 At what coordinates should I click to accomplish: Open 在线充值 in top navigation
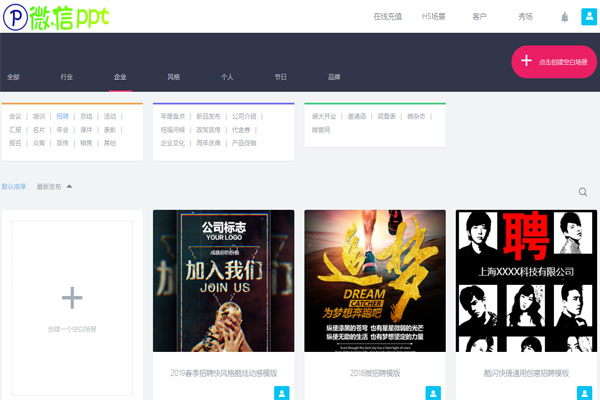[x=388, y=16]
